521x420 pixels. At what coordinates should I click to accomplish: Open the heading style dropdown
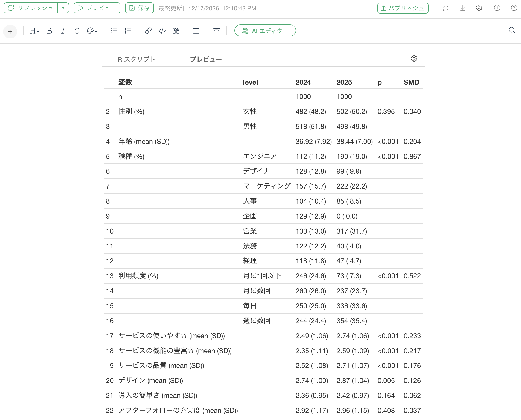tap(34, 31)
